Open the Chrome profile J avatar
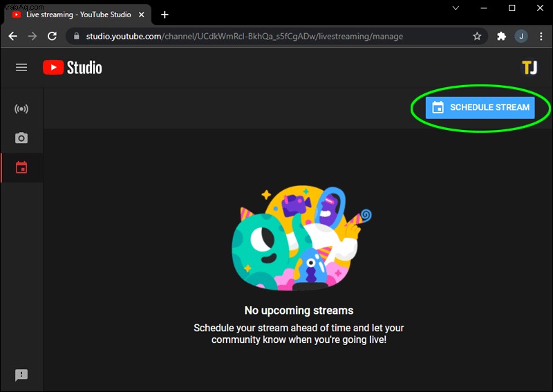The width and height of the screenshot is (553, 392). click(x=521, y=36)
